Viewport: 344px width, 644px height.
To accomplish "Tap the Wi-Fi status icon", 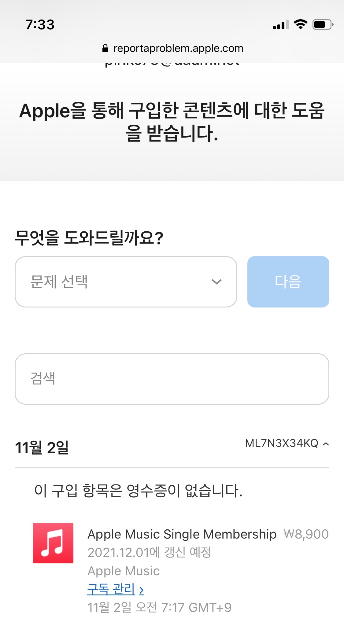I will 300,24.
